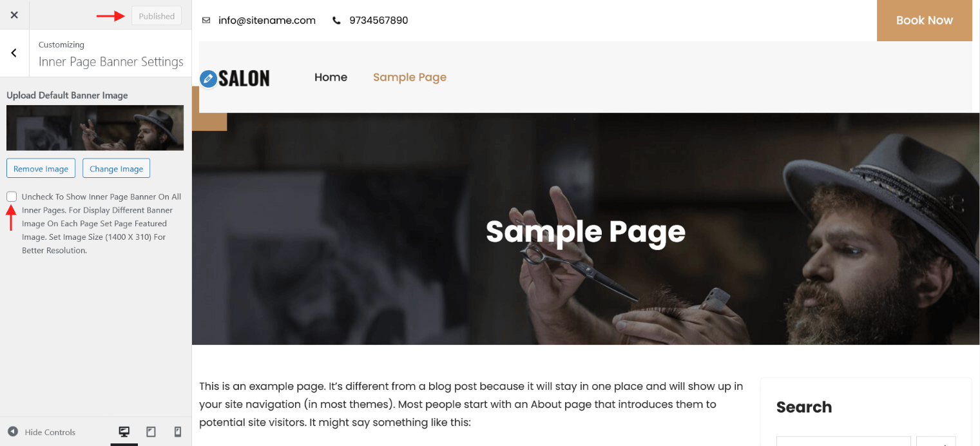
Task: Click the Published button
Action: click(157, 16)
